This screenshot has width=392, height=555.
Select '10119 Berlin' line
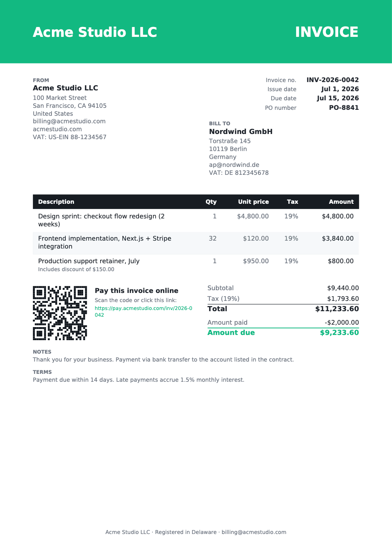[x=228, y=149]
